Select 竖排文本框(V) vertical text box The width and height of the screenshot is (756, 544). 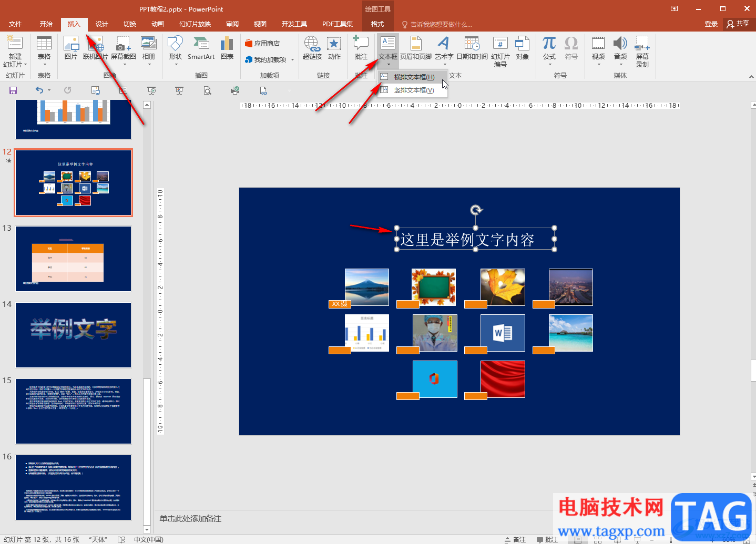tap(414, 90)
